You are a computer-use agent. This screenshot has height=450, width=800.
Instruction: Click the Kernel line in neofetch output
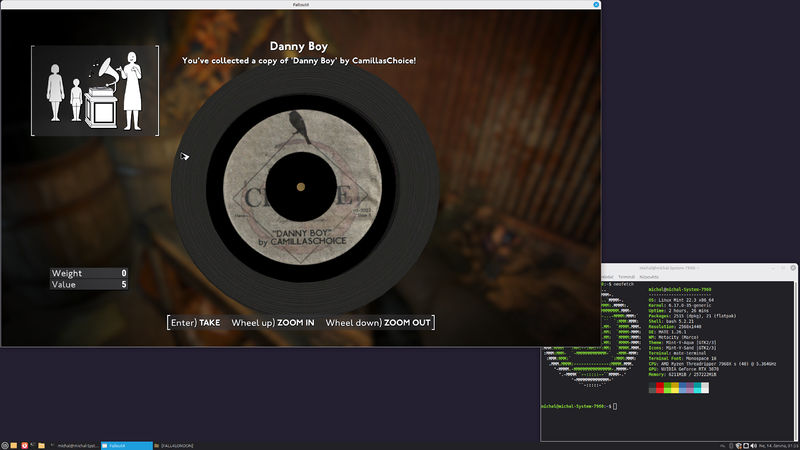tap(681, 305)
